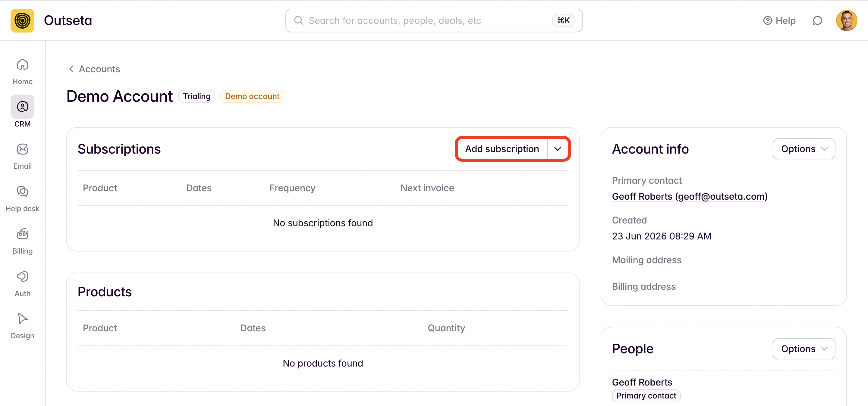Open the Billing section icon

coord(23,234)
